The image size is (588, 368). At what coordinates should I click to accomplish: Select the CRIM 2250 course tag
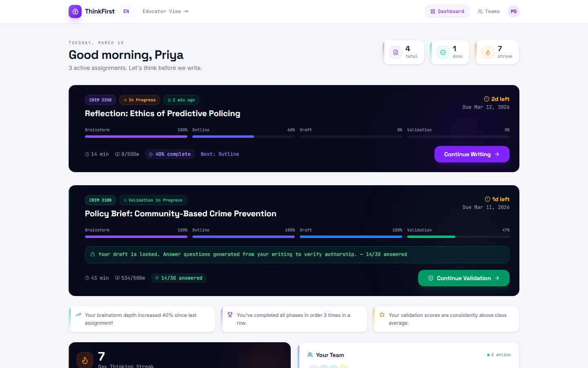[100, 100]
